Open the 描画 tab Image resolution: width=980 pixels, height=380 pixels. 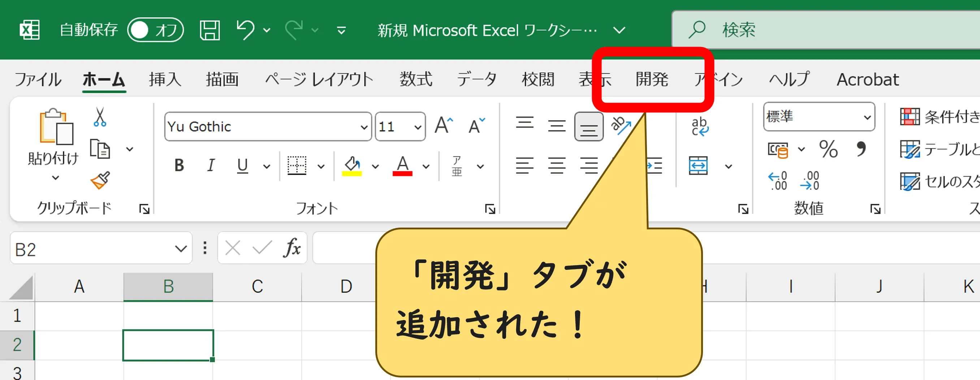click(222, 79)
